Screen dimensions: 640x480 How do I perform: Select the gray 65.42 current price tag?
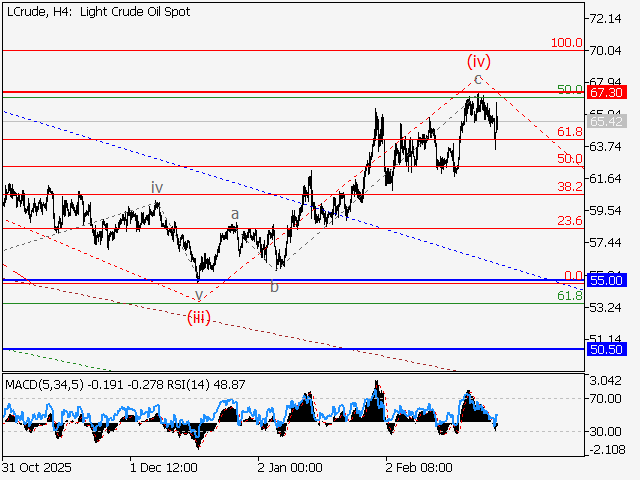click(607, 121)
